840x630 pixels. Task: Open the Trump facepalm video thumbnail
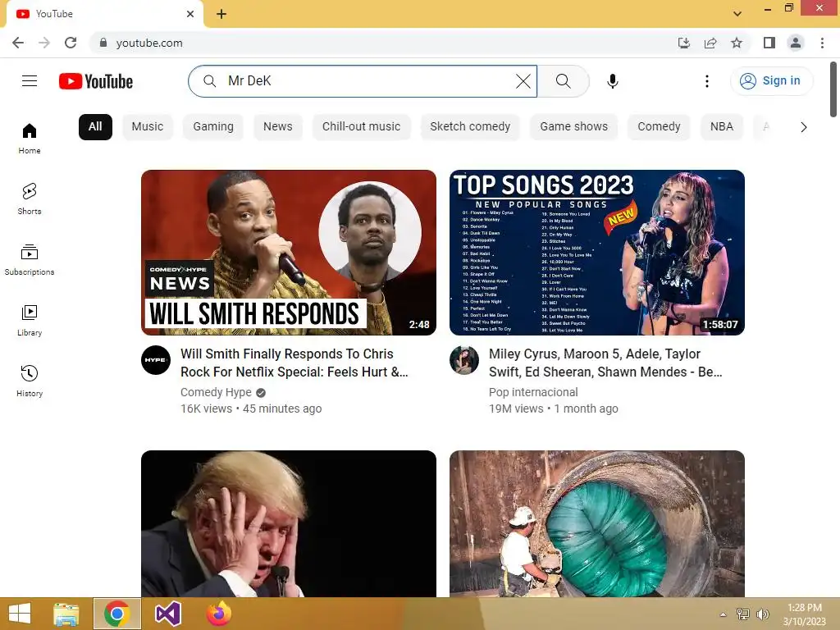pos(288,523)
